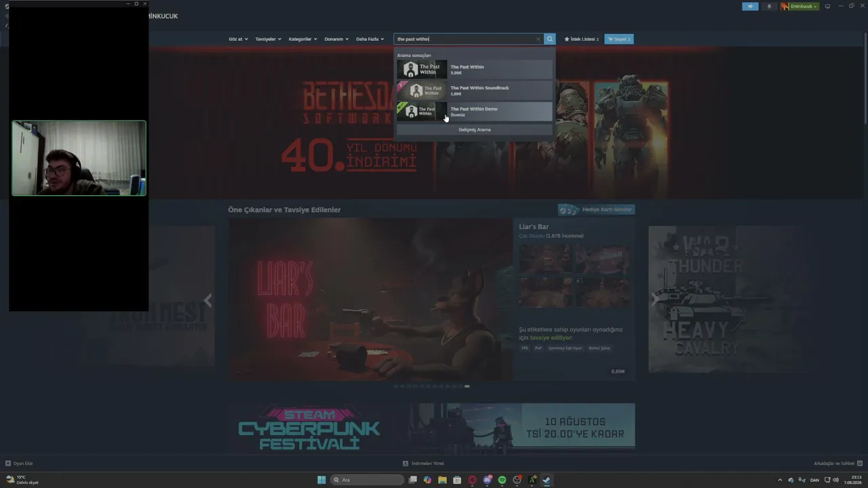Select The Past Within Demo result

click(x=475, y=111)
